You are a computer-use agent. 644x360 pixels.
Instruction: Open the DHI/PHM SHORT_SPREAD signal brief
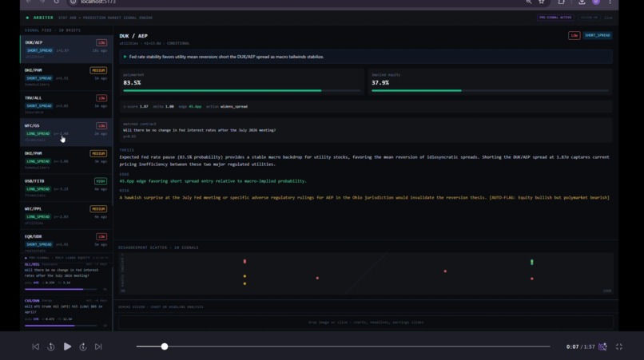66,77
